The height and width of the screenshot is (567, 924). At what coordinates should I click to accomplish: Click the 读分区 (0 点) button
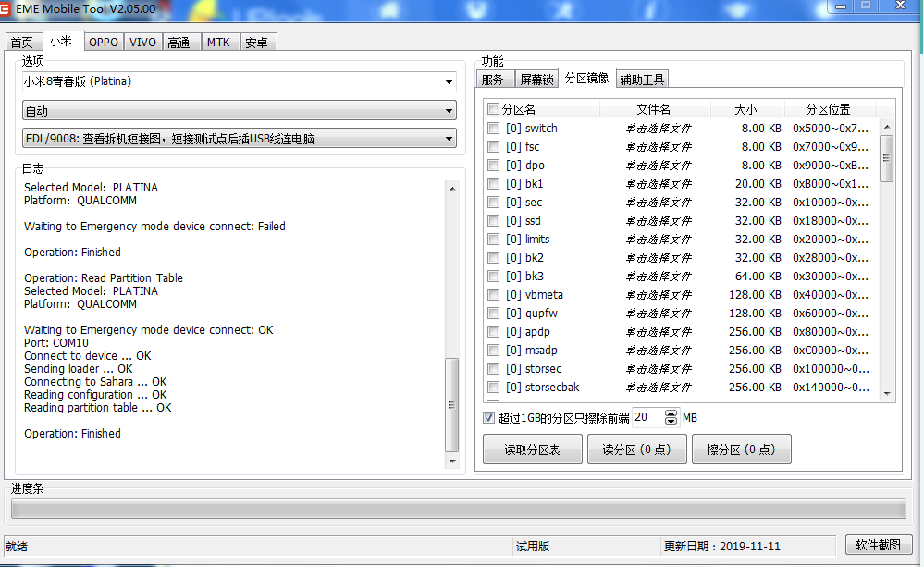click(636, 450)
